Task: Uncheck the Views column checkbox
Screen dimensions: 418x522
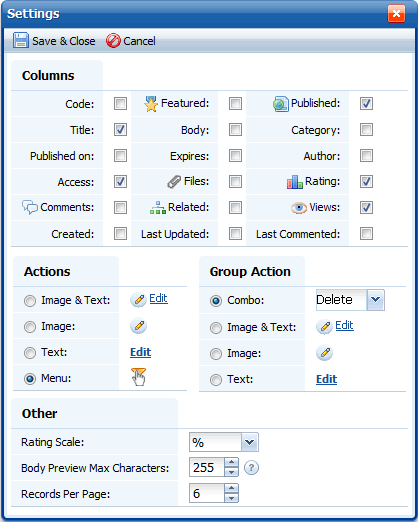Action: click(x=366, y=207)
